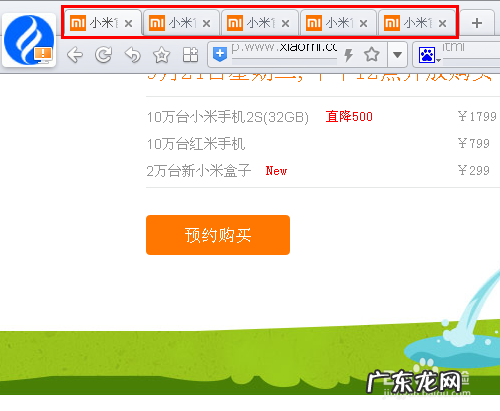Click the ¥799 price

pos(474,143)
